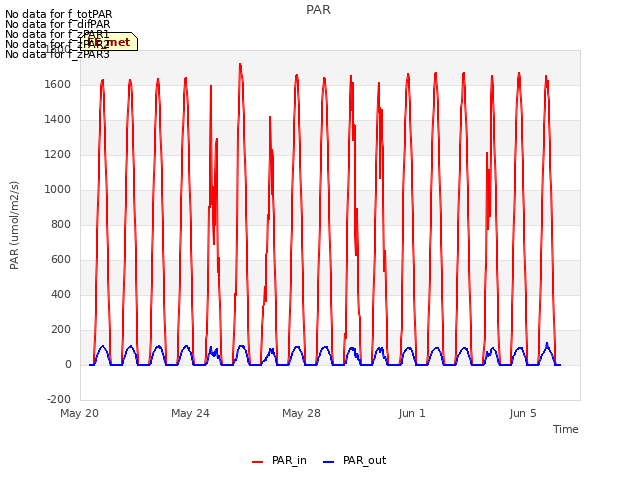Click the 1000 y-axis tick label
640x480 pixels.
[58, 189]
